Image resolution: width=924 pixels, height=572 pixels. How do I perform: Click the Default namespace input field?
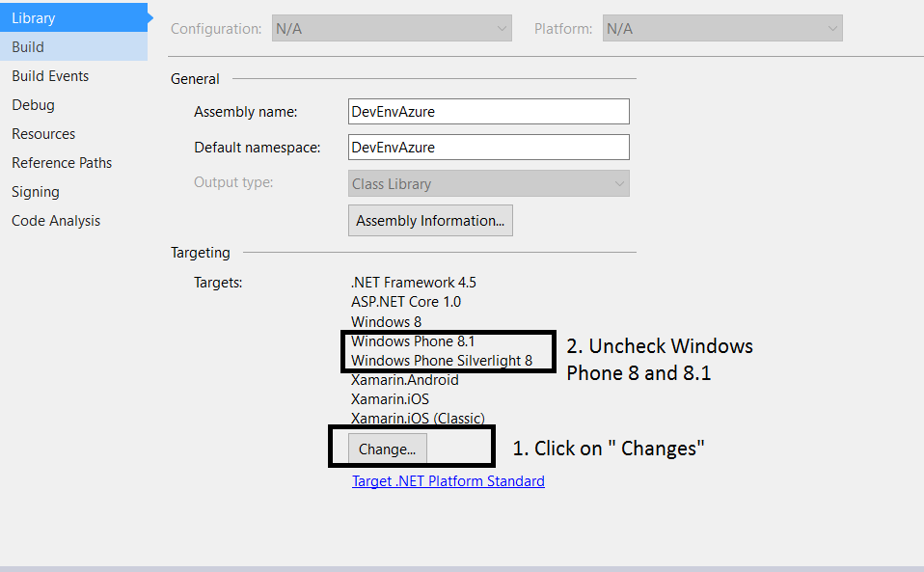[488, 148]
